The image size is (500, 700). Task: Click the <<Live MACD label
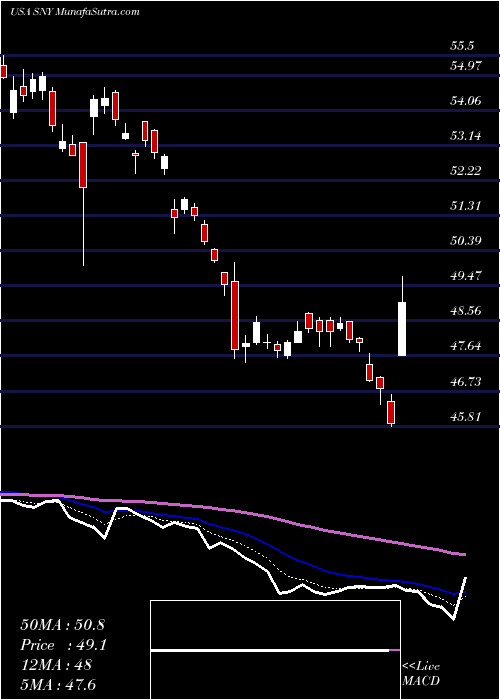(x=421, y=674)
